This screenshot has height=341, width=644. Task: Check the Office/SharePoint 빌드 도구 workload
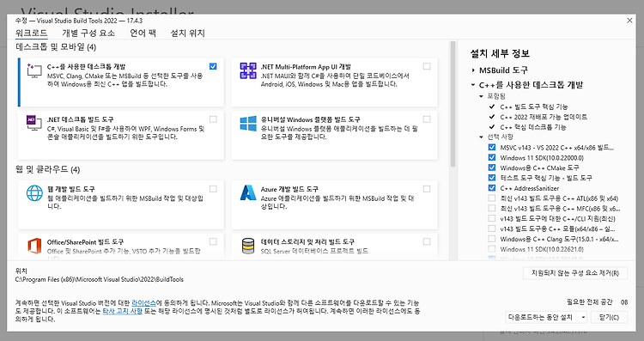213,241
